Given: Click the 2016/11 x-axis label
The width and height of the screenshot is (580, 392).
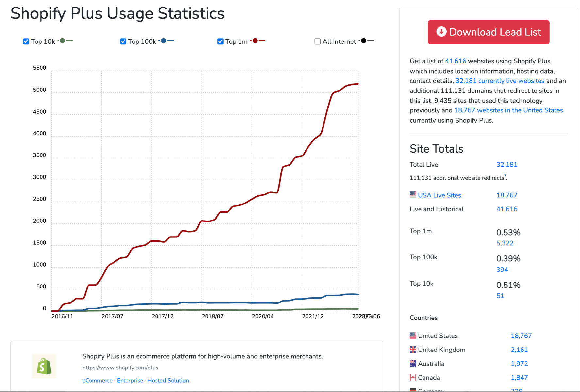Looking at the screenshot, I should [62, 316].
